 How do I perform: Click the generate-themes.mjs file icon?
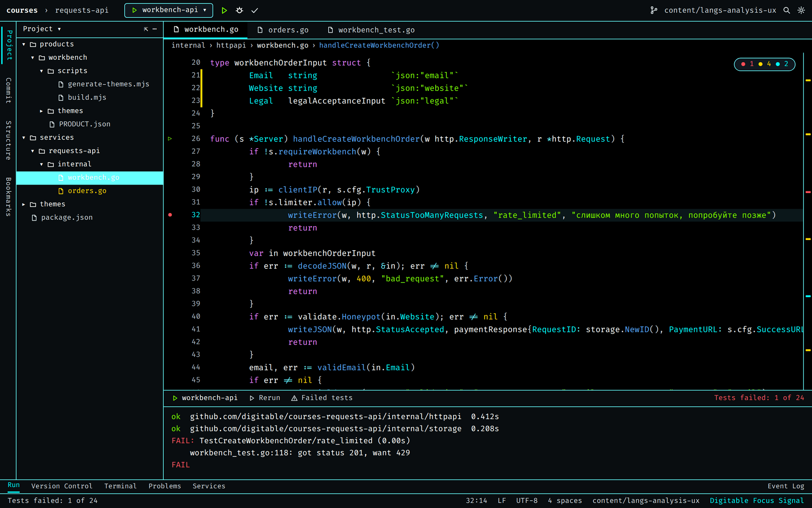pos(61,84)
